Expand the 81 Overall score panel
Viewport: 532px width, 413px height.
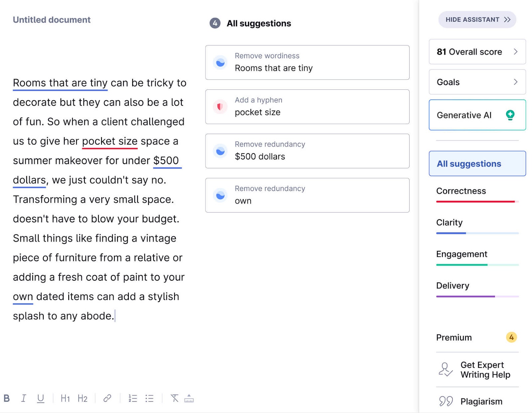477,52
